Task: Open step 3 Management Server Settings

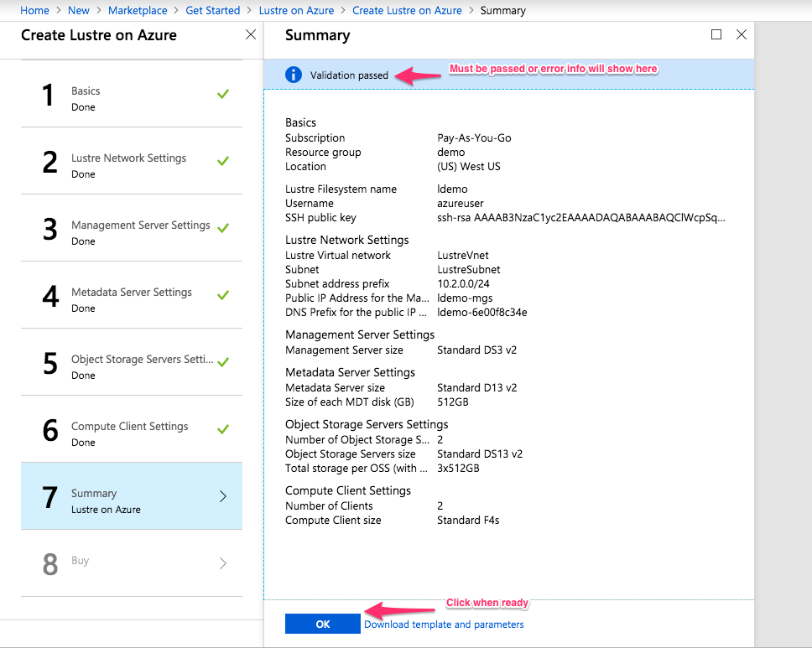Action: (132, 228)
